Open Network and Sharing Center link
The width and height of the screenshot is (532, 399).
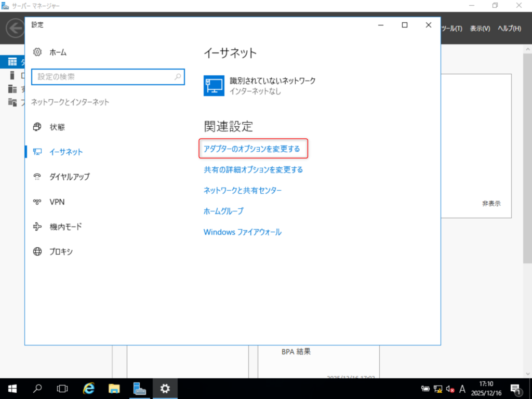point(243,190)
